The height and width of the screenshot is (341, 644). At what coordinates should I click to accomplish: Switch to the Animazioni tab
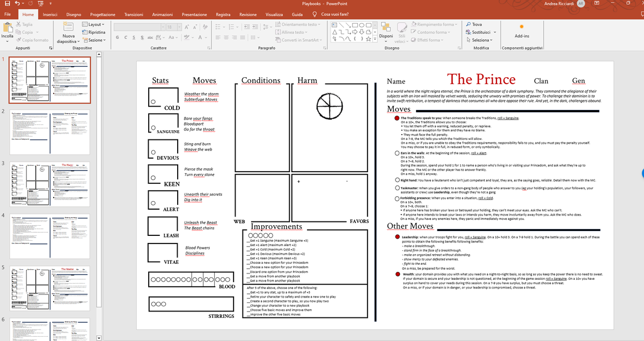162,14
